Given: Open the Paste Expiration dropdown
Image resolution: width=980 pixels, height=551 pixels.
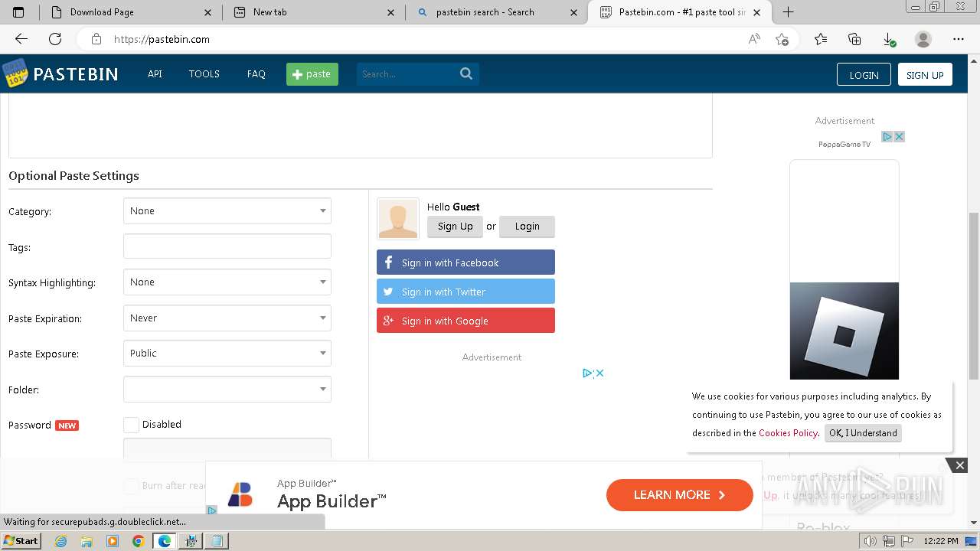Looking at the screenshot, I should tap(227, 318).
